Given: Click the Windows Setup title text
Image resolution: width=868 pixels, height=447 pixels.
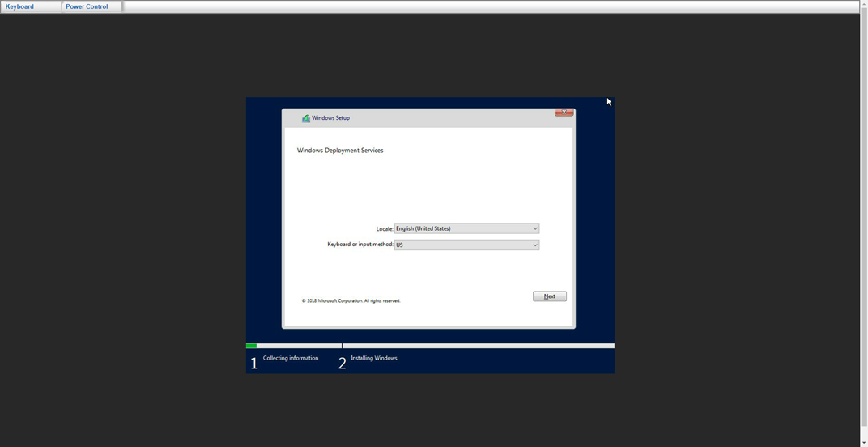Looking at the screenshot, I should coord(330,118).
